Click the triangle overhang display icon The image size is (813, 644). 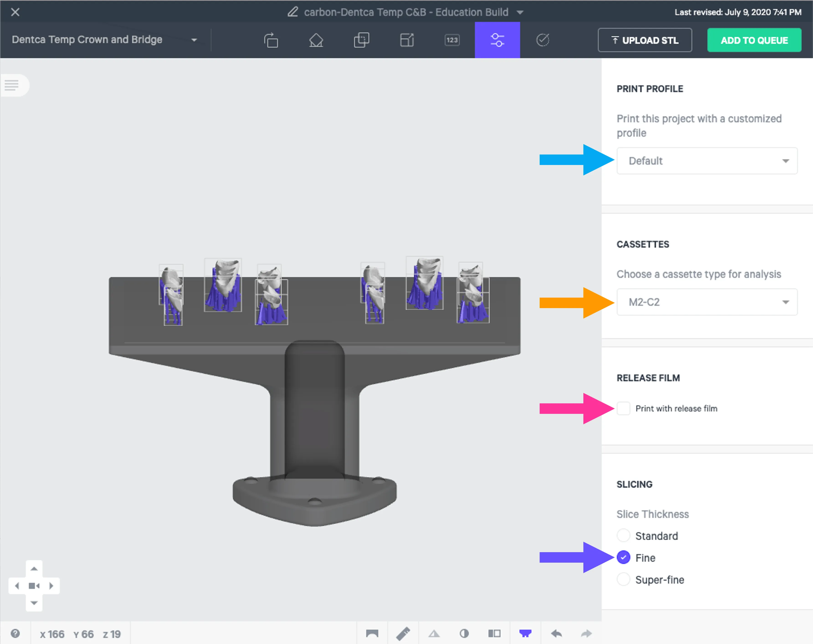coord(434,634)
